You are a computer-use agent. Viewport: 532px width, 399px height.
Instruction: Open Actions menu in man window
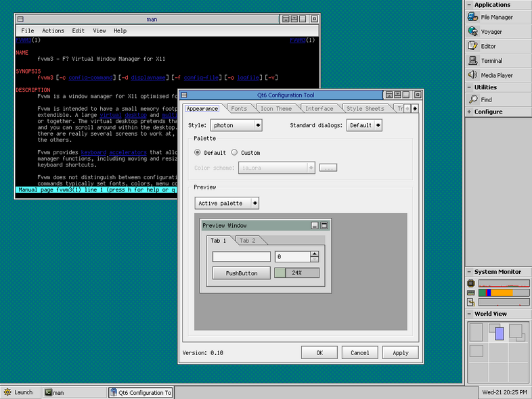tap(53, 30)
